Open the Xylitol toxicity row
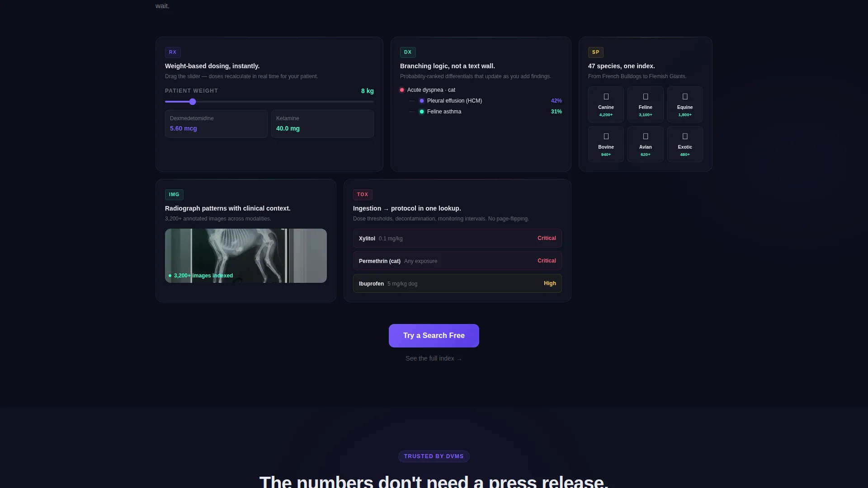Screen dimensions: 868x488 [x=458, y=238]
